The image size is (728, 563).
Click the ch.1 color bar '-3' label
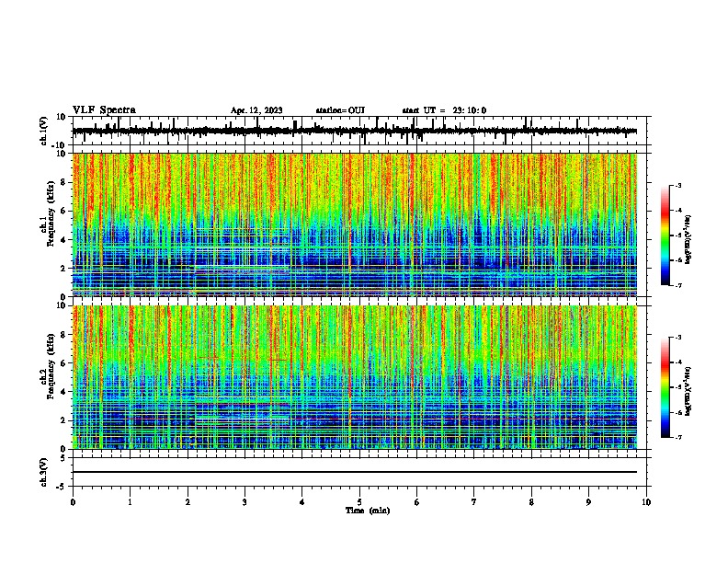click(677, 186)
